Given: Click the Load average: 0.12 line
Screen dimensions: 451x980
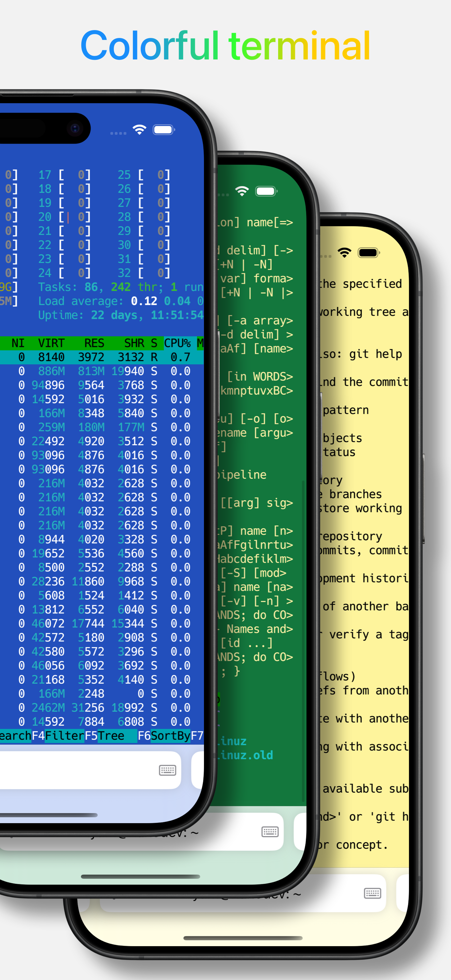Looking at the screenshot, I should tap(121, 301).
